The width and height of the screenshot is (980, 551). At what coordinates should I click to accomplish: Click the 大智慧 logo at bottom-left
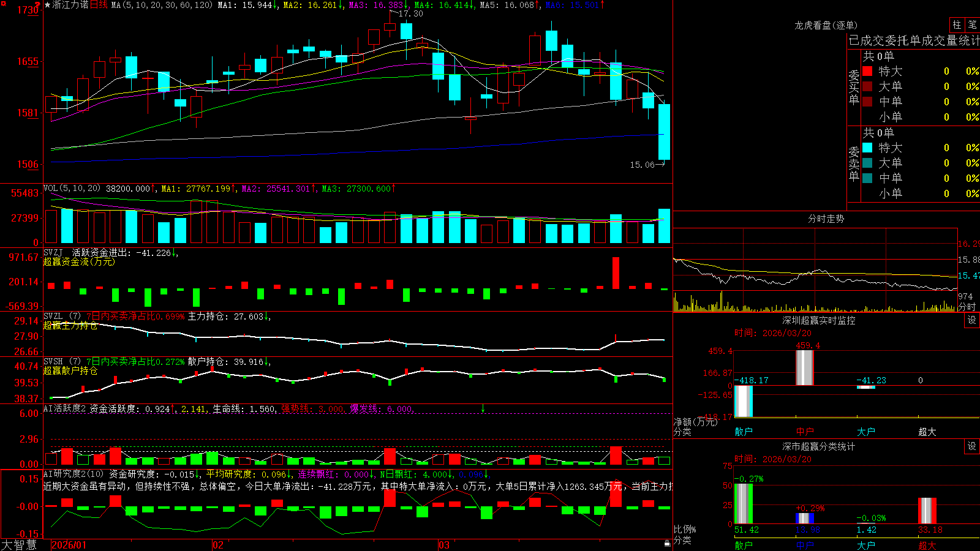pos(19,544)
